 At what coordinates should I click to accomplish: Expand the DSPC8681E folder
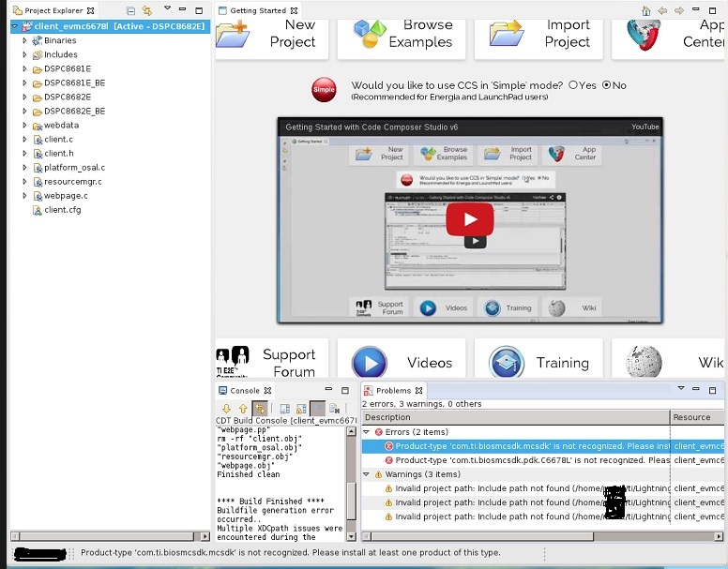[24, 69]
